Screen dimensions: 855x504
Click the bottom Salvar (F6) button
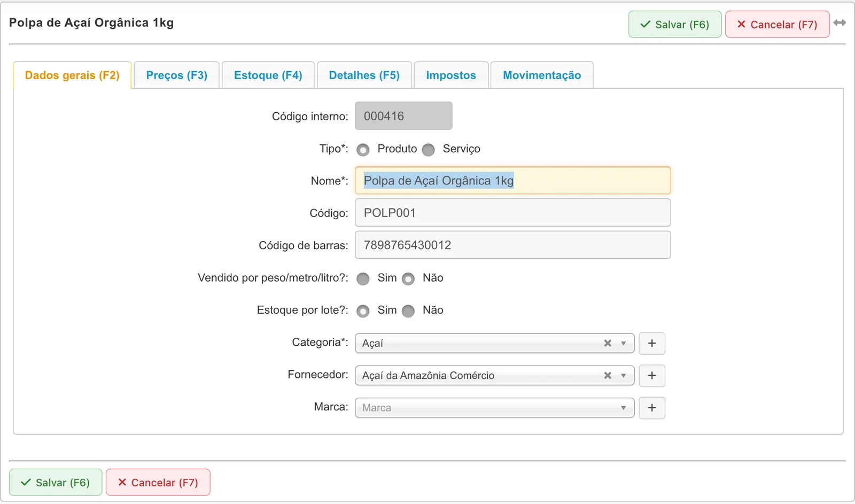[56, 482]
